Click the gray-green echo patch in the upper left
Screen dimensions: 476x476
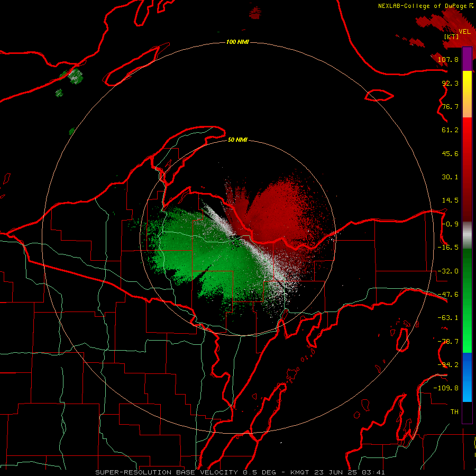[75, 76]
